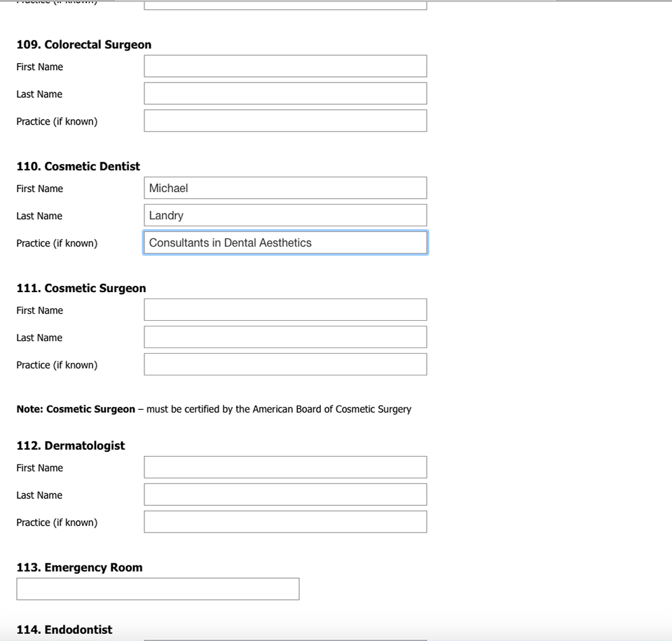Click the Dermatologist Practice field
The width and height of the screenshot is (672, 641).
tap(285, 522)
